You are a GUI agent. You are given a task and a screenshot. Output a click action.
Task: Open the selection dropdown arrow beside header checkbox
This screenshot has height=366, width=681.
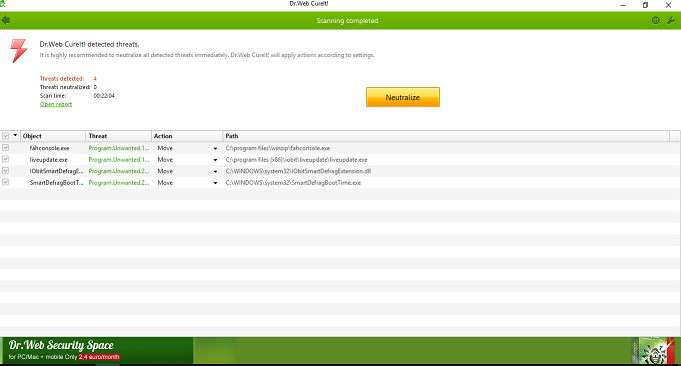click(x=15, y=135)
